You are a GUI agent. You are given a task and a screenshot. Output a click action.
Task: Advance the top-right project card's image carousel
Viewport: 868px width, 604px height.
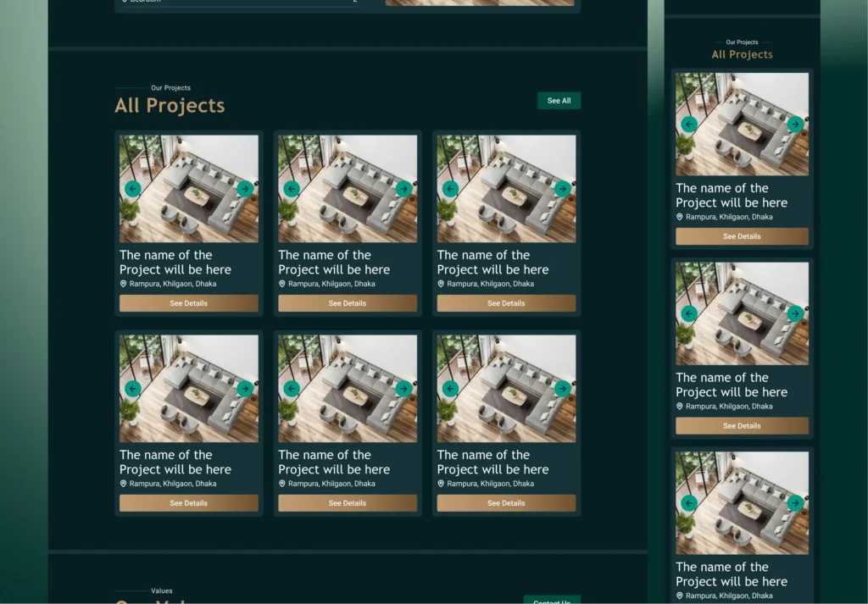pyautogui.click(x=562, y=189)
